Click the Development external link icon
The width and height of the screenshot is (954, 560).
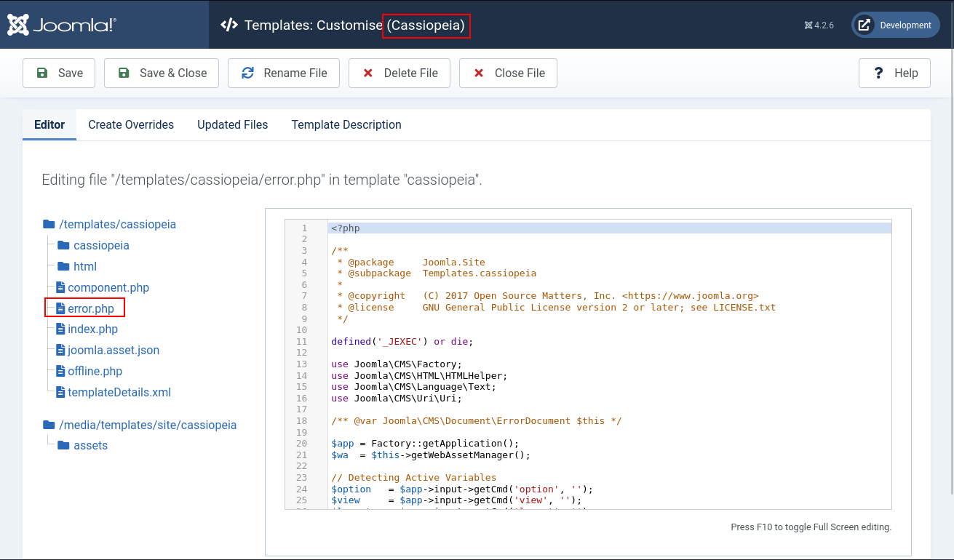tap(864, 25)
